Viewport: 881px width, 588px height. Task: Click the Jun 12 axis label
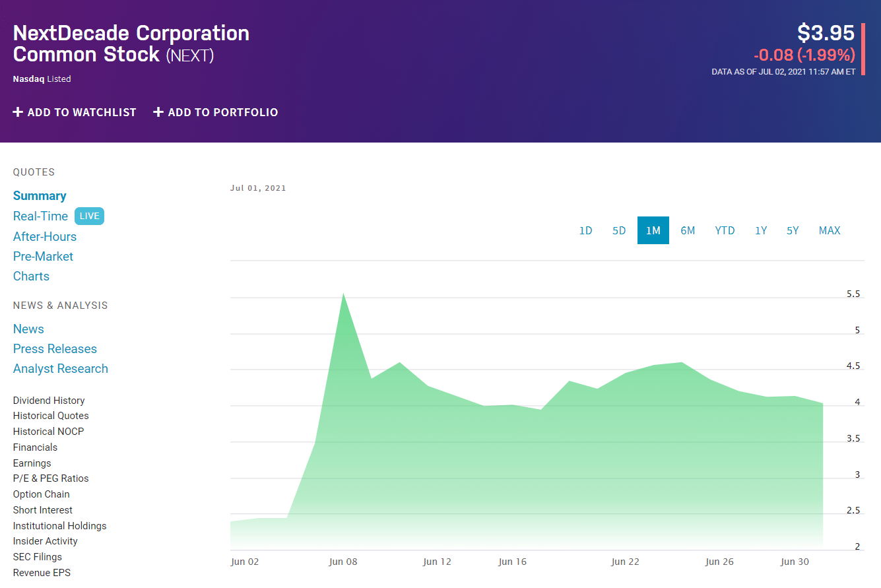tap(437, 562)
